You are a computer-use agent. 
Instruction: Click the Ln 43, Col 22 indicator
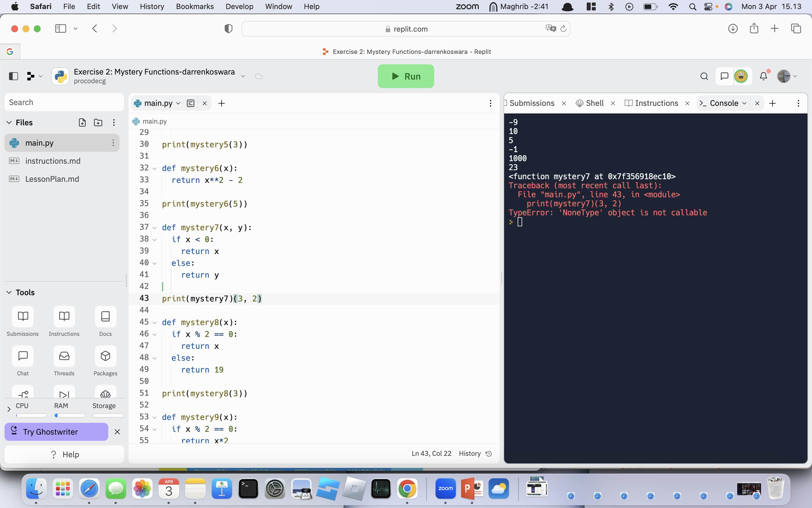[x=431, y=454]
